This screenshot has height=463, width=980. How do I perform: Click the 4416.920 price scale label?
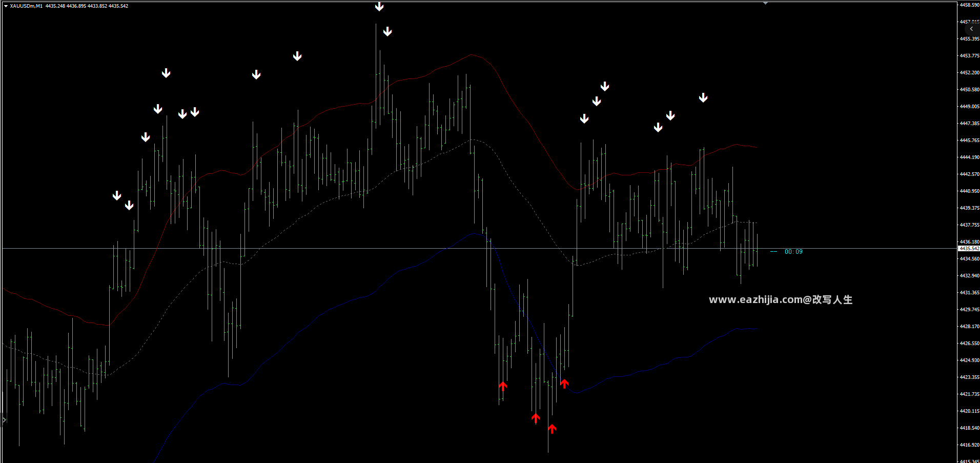969,445
